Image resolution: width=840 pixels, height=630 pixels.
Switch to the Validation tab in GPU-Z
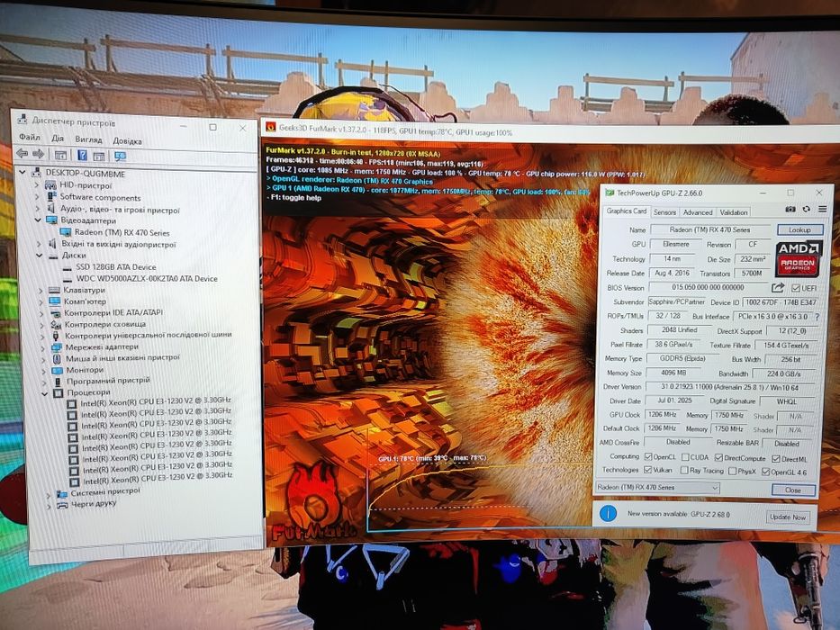coord(734,212)
